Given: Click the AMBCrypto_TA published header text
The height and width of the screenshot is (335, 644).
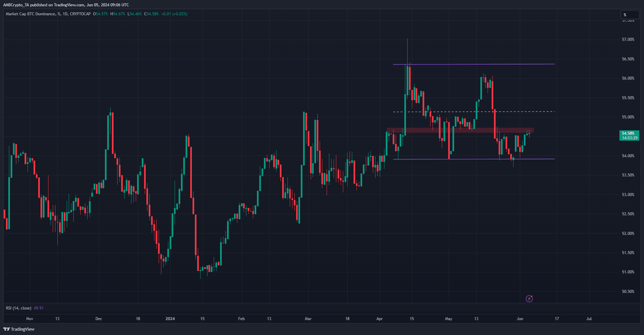Looking at the screenshot, I should 66,5.
